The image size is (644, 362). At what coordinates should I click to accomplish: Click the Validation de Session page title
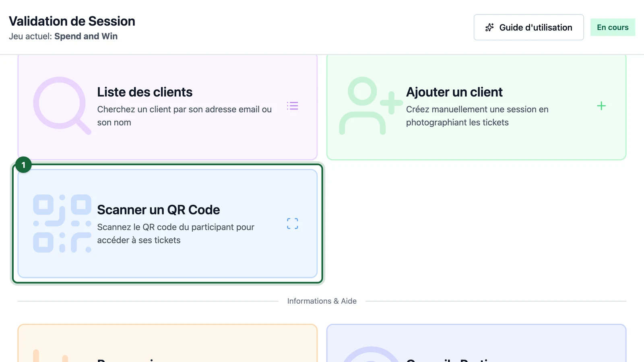tap(72, 21)
